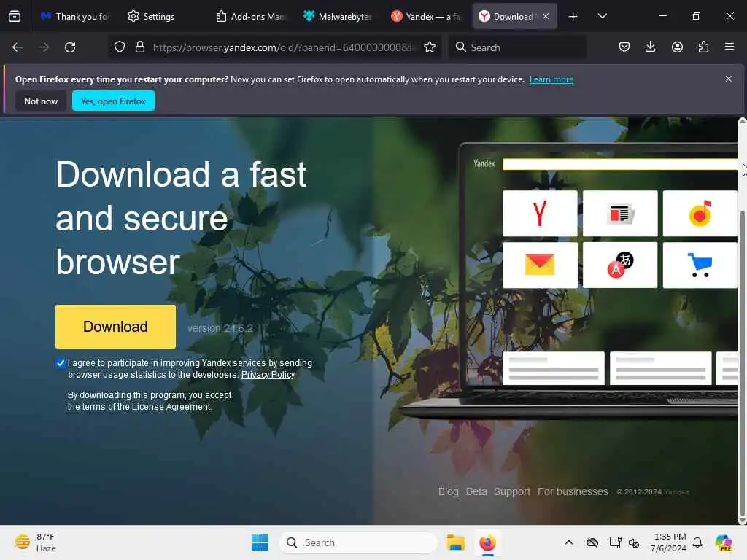Go back to the previous page
Viewport: 747px width, 560px height.
click(18, 47)
